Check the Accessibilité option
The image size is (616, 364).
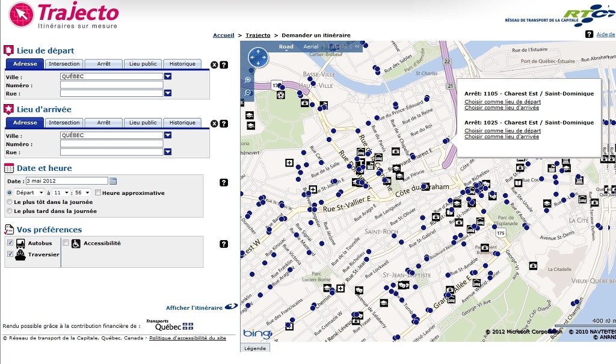66,243
